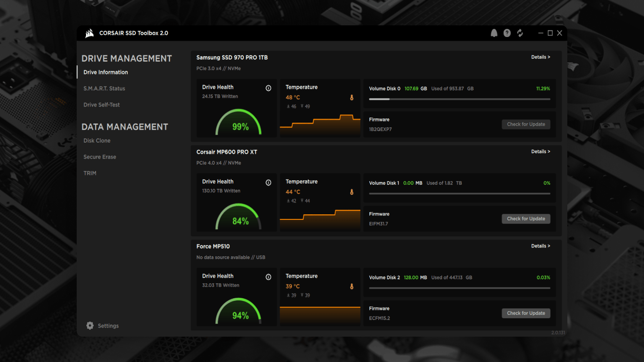Open Secure Erase section
This screenshot has height=362, width=644.
pos(100,157)
